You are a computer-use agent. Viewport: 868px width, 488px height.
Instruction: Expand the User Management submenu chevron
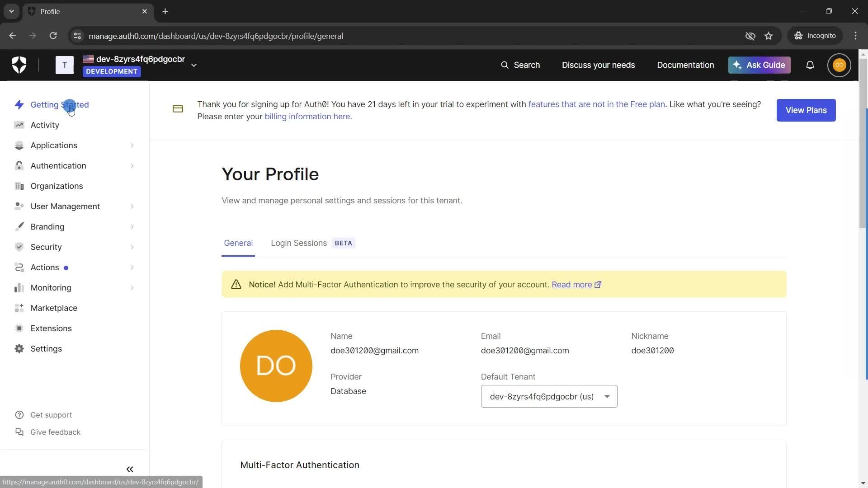pos(132,206)
